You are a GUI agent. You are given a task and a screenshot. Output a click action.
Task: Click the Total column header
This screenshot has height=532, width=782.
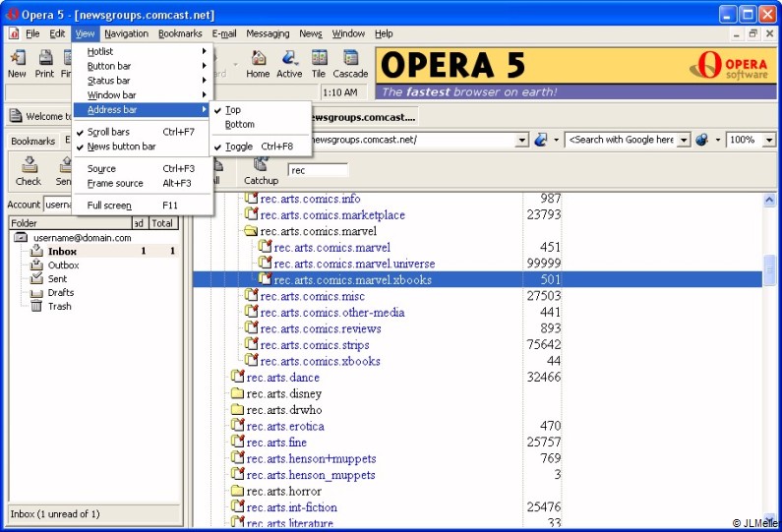tap(162, 223)
